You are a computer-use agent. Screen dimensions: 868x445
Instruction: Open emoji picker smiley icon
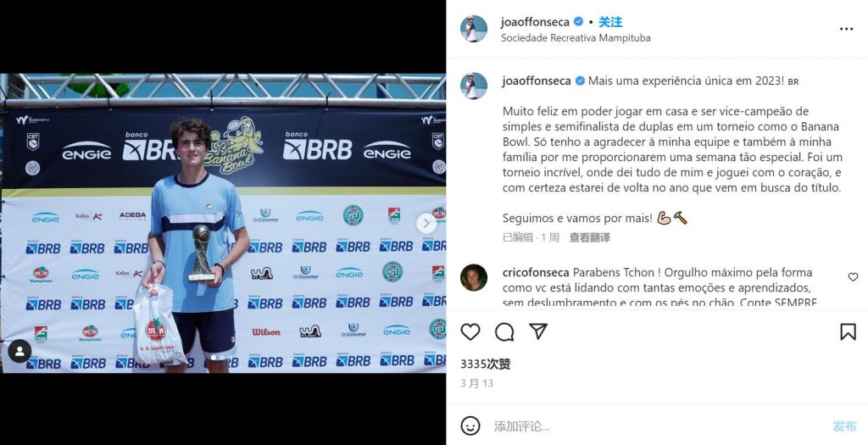[x=470, y=426]
